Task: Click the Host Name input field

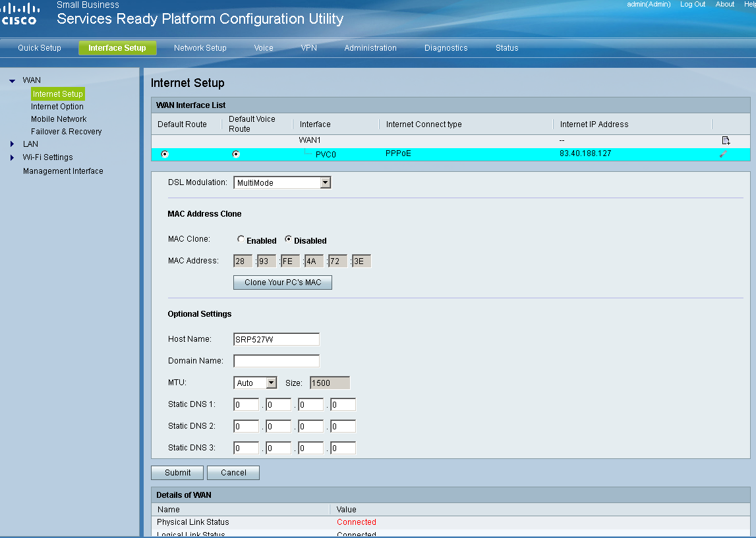Action: pyautogui.click(x=276, y=338)
